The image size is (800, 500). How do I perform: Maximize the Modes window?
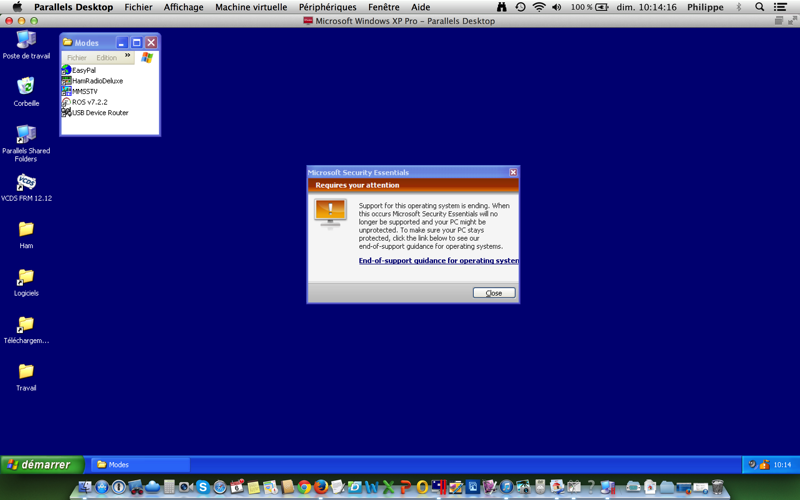tap(136, 42)
